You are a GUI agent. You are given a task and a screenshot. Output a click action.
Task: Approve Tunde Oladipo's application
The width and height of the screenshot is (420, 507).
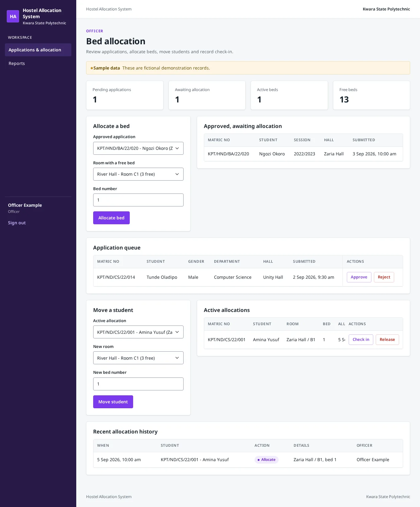pos(359,277)
